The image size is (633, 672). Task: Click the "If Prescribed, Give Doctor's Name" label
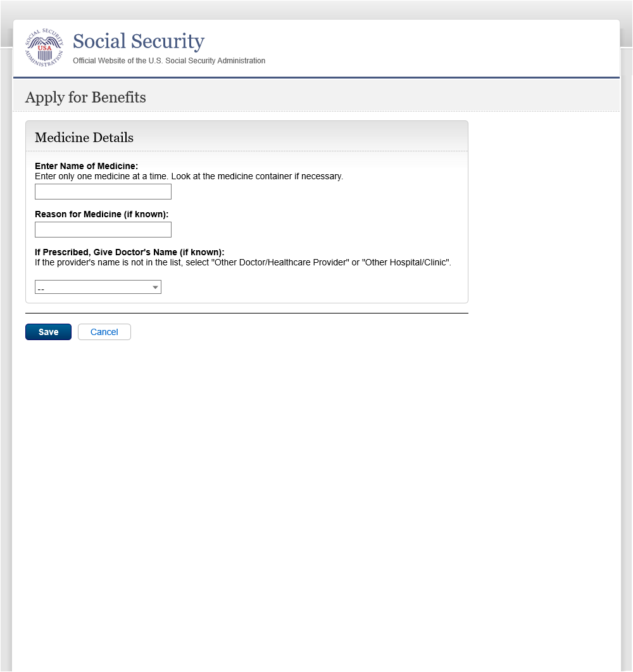pos(130,252)
